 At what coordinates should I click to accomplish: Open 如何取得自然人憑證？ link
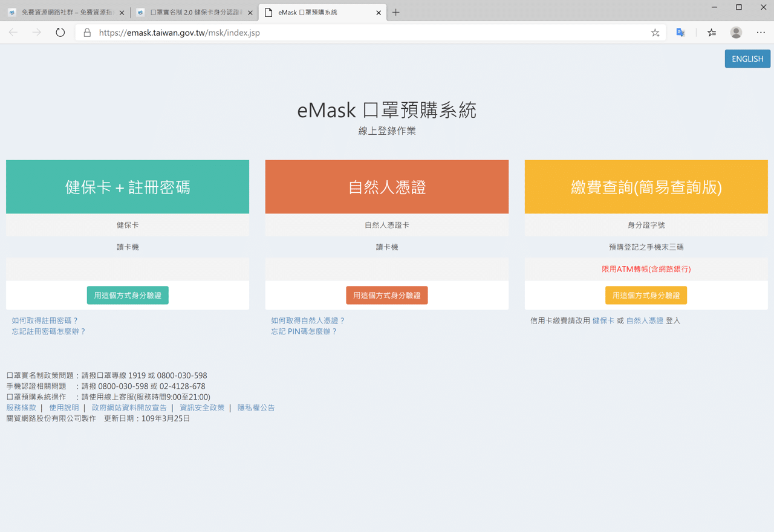click(x=308, y=320)
